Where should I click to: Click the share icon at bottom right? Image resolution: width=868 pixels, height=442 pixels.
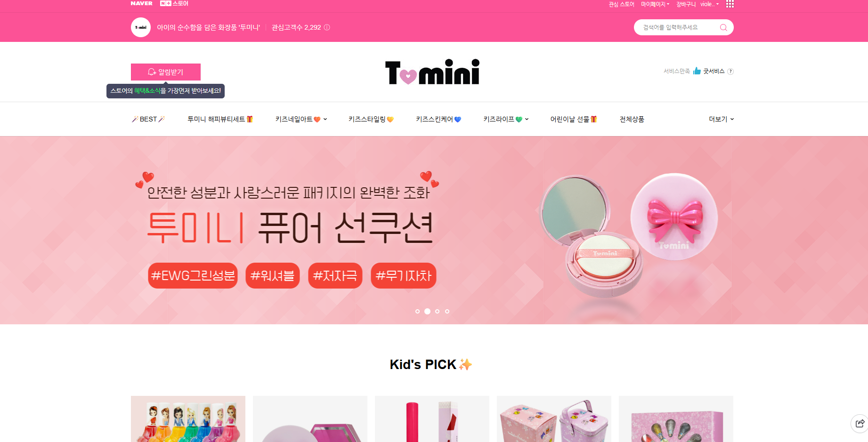pos(860,423)
